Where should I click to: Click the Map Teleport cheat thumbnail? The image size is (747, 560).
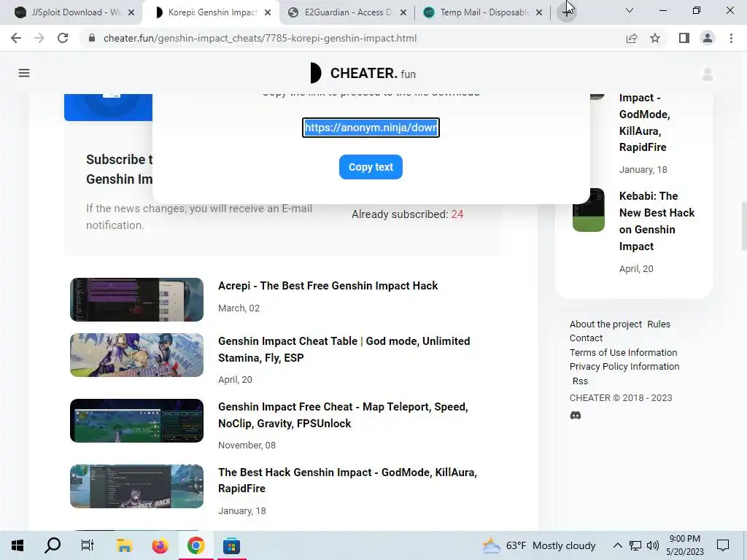tap(136, 421)
